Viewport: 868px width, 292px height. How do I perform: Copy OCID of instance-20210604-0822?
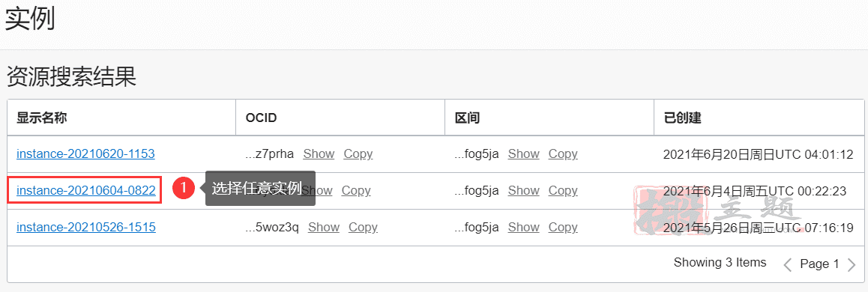pyautogui.click(x=356, y=190)
